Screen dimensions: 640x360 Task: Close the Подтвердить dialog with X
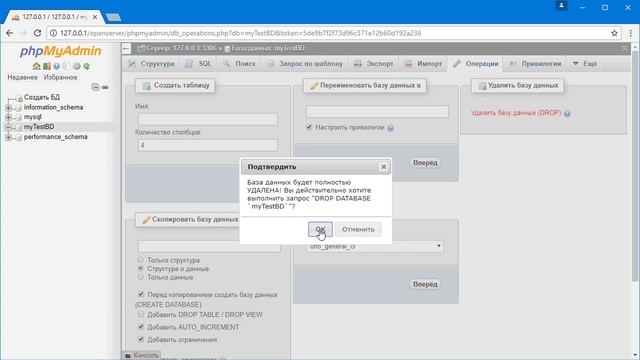[x=383, y=167]
